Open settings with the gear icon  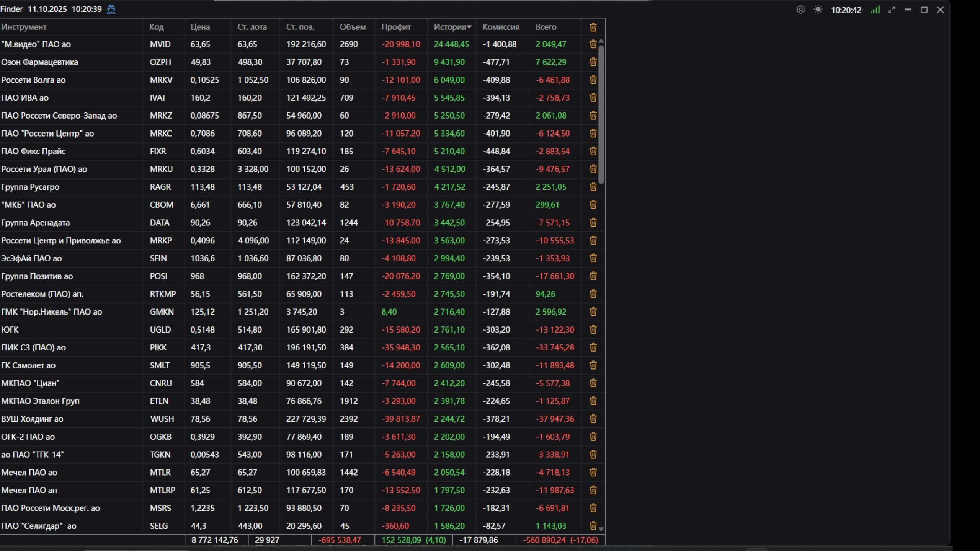pos(800,10)
